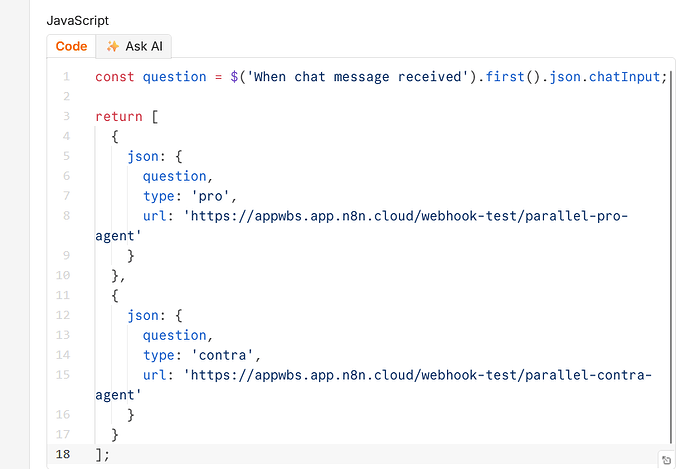Click line number 18 in the gutter

[x=63, y=454]
